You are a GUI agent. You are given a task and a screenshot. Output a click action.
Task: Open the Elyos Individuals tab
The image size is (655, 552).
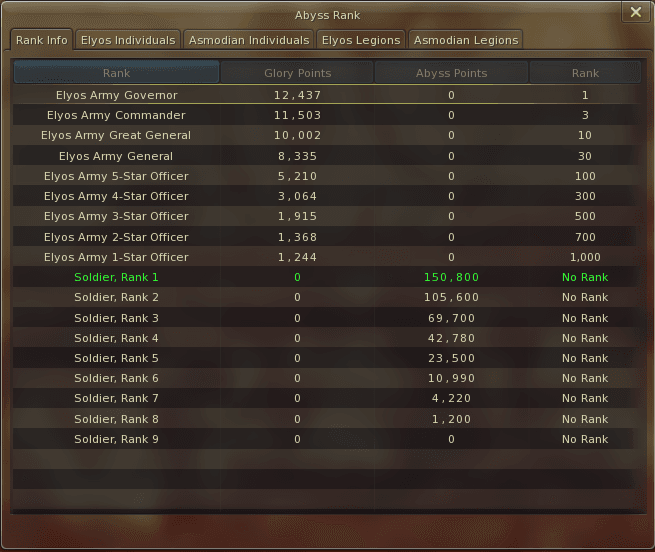coord(128,40)
